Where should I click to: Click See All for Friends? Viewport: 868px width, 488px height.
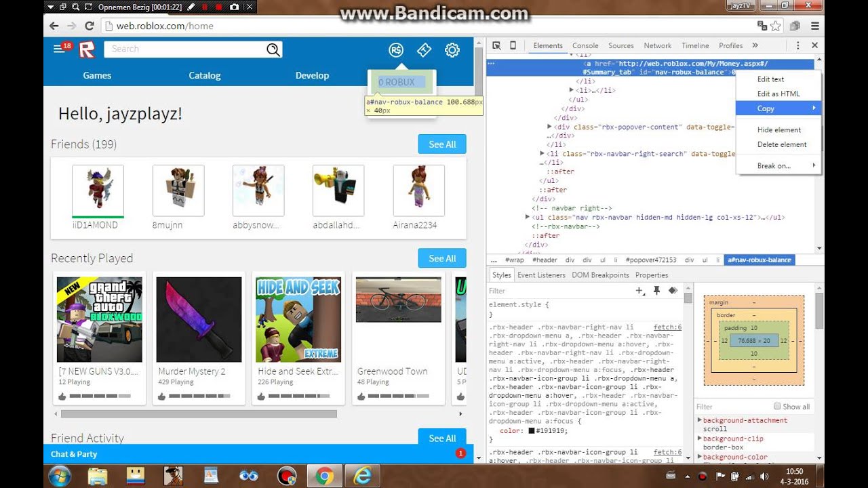tap(442, 144)
